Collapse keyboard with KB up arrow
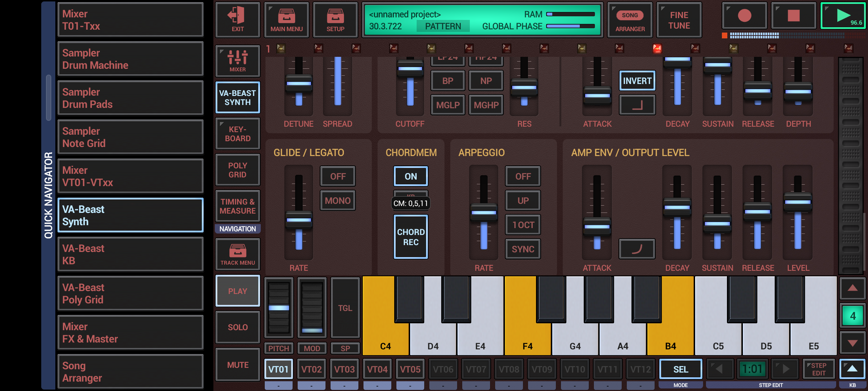868x391 pixels. [x=852, y=369]
